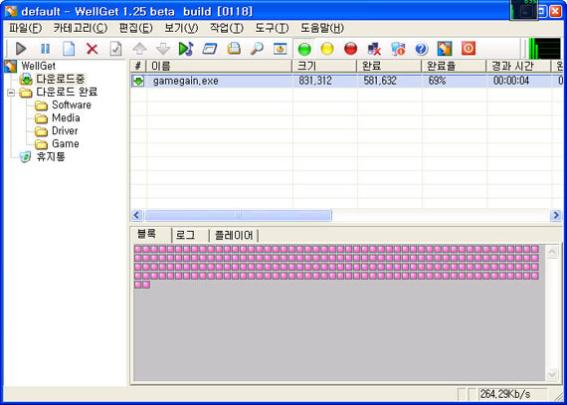Click the horizontal scrollbar right arrow
This screenshot has height=405, width=567.
coord(556,216)
